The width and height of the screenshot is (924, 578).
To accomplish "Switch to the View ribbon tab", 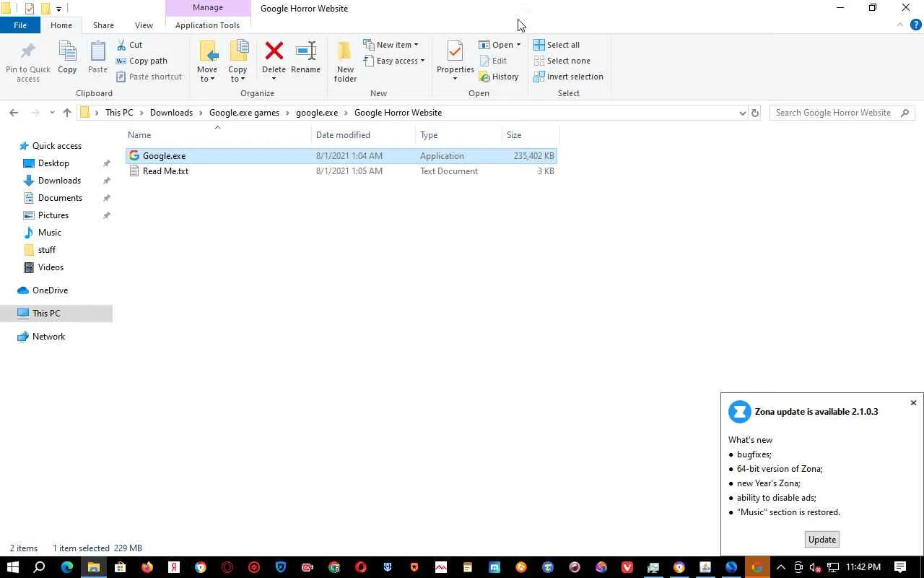I will pos(144,25).
